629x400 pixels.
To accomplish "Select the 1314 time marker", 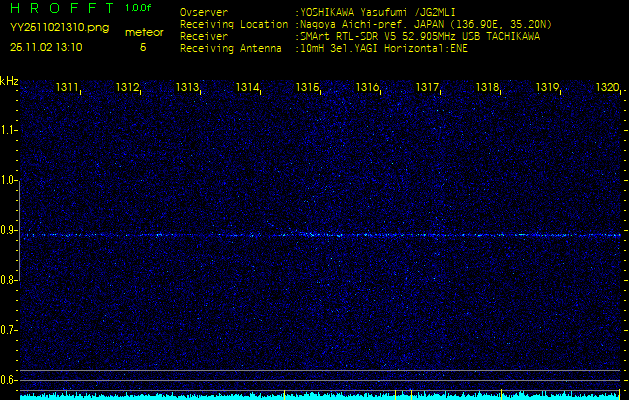I will click(248, 88).
